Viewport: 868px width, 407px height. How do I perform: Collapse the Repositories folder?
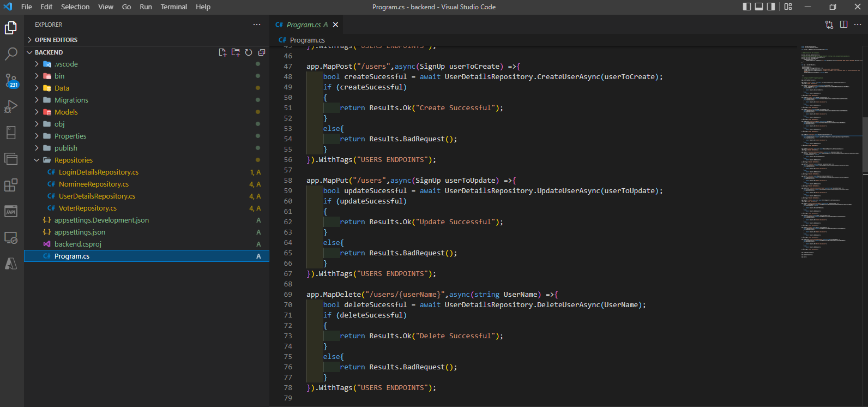tap(73, 160)
